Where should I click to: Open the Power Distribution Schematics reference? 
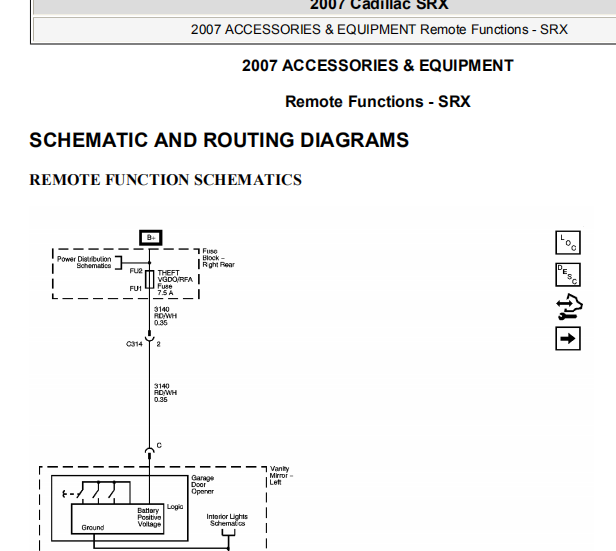click(x=84, y=262)
